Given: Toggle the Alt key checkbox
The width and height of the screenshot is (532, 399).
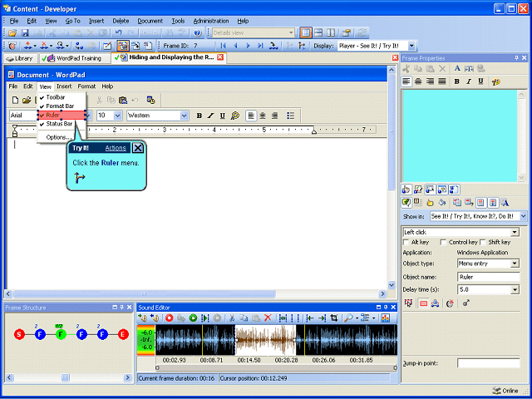Looking at the screenshot, I should pyautogui.click(x=406, y=242).
